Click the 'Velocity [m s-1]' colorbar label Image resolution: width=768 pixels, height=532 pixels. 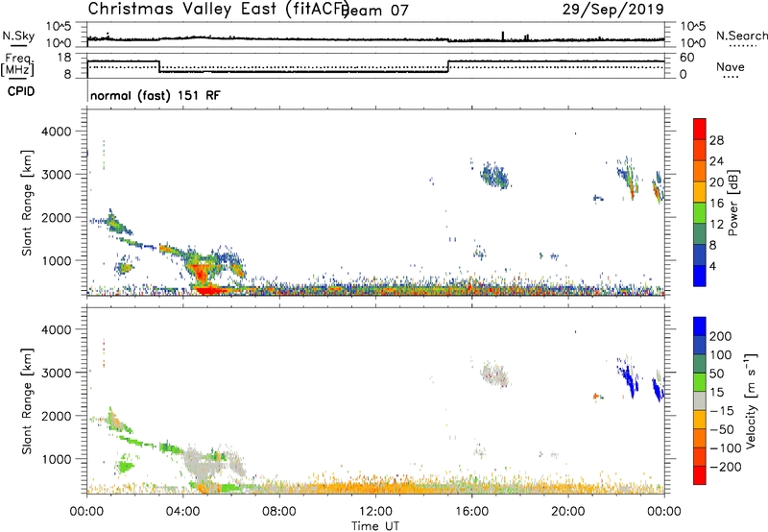point(751,400)
